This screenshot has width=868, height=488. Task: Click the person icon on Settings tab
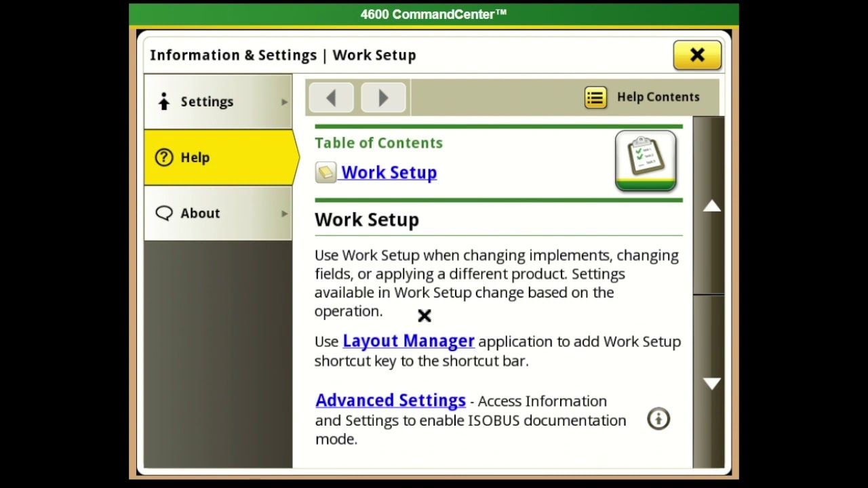pyautogui.click(x=163, y=102)
